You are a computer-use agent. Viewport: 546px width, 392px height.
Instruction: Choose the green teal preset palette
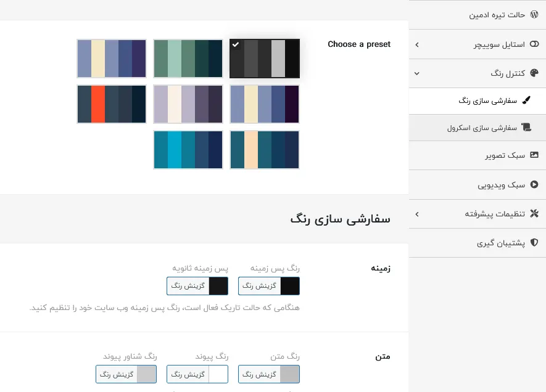[188, 59]
